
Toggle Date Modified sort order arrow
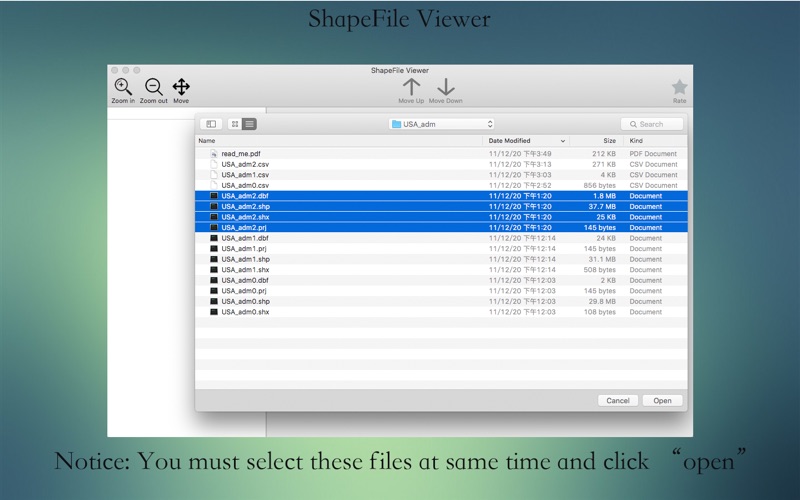click(563, 141)
